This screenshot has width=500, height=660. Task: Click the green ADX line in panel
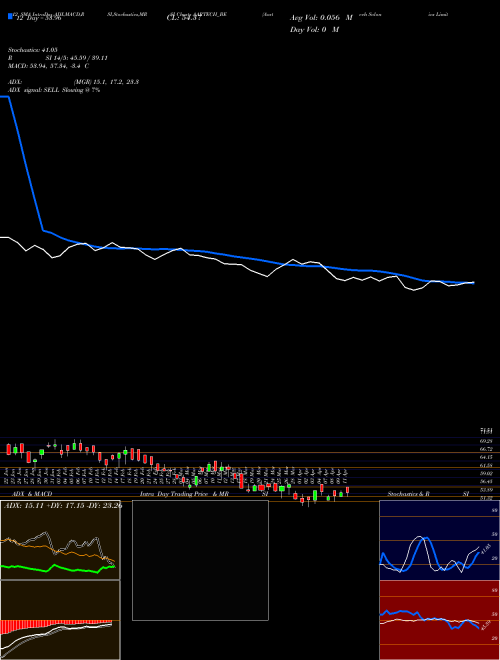tap(58, 568)
